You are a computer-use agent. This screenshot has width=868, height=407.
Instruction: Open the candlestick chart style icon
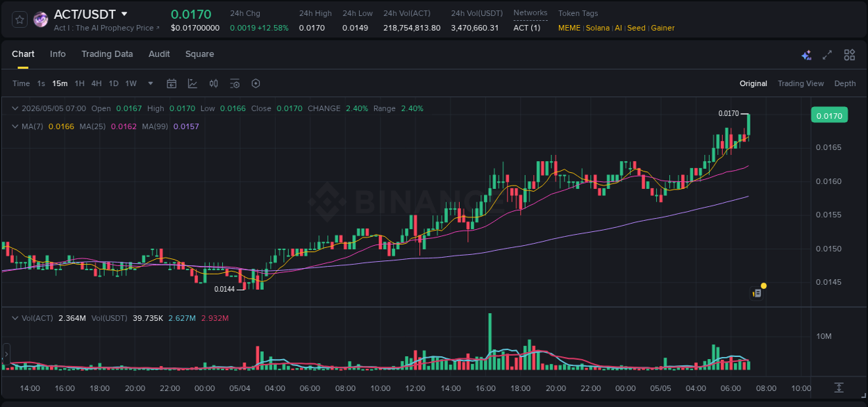(x=214, y=83)
